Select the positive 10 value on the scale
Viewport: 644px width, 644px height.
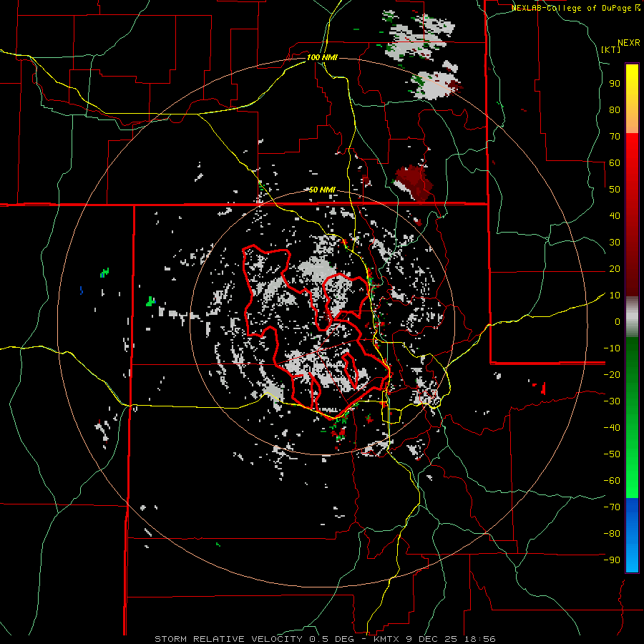pyautogui.click(x=615, y=296)
